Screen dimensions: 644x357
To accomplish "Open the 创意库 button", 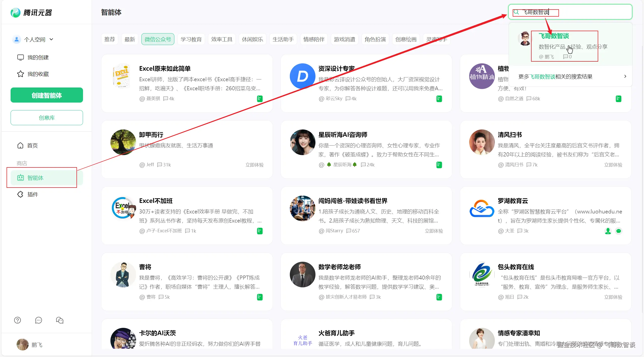I will click(x=47, y=118).
